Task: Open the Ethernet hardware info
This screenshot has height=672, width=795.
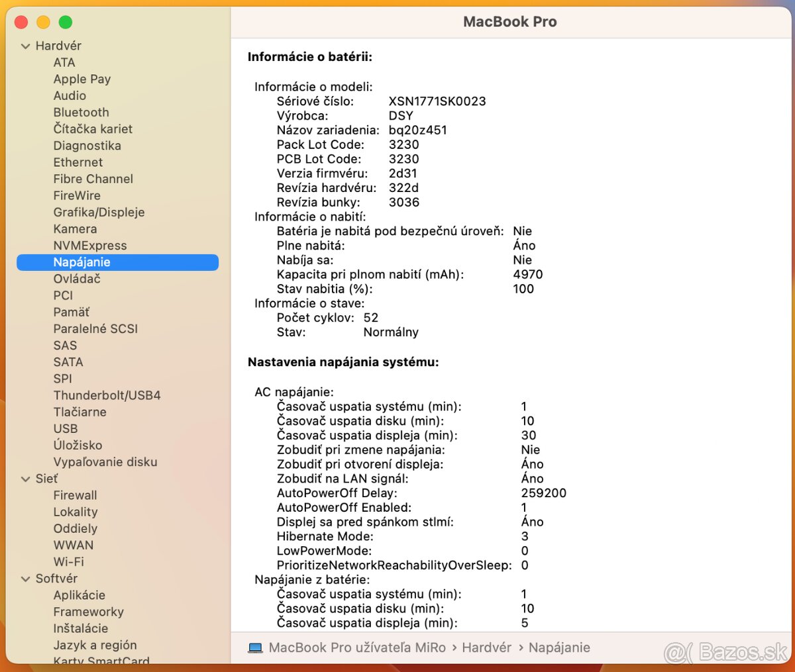Action: coord(78,162)
